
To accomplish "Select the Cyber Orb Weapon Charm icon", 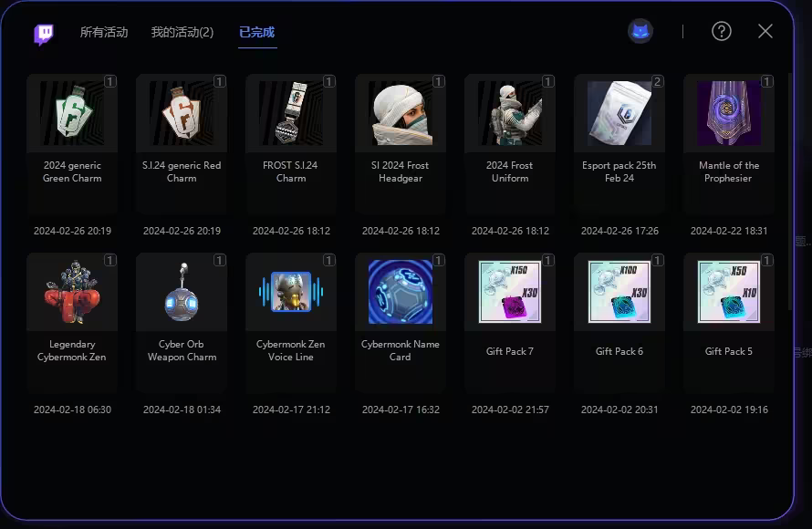I will tap(182, 293).
